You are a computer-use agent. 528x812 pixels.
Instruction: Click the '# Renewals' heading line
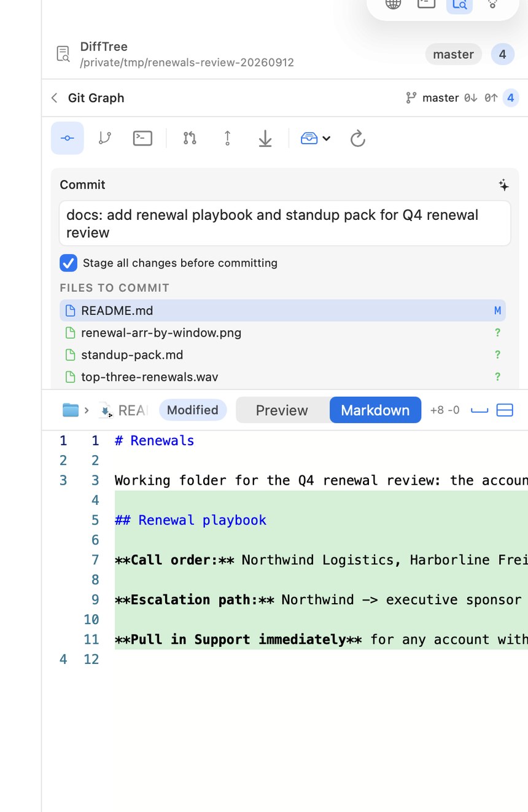[x=154, y=440]
